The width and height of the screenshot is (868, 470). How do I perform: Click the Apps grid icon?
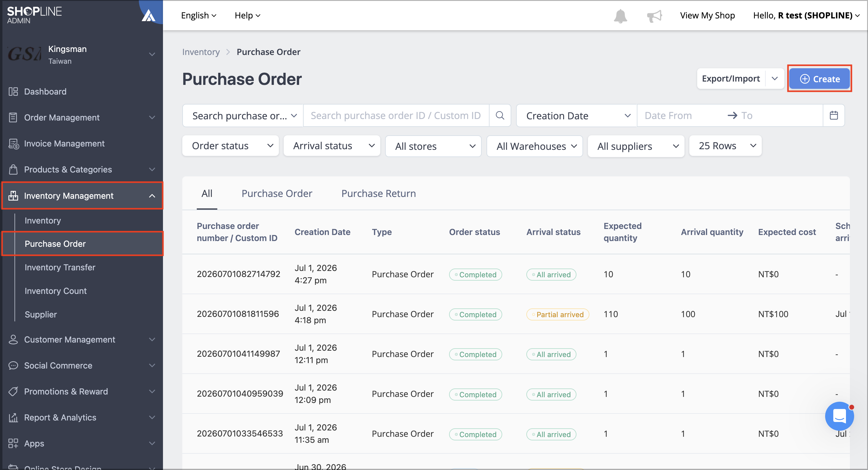pos(13,443)
